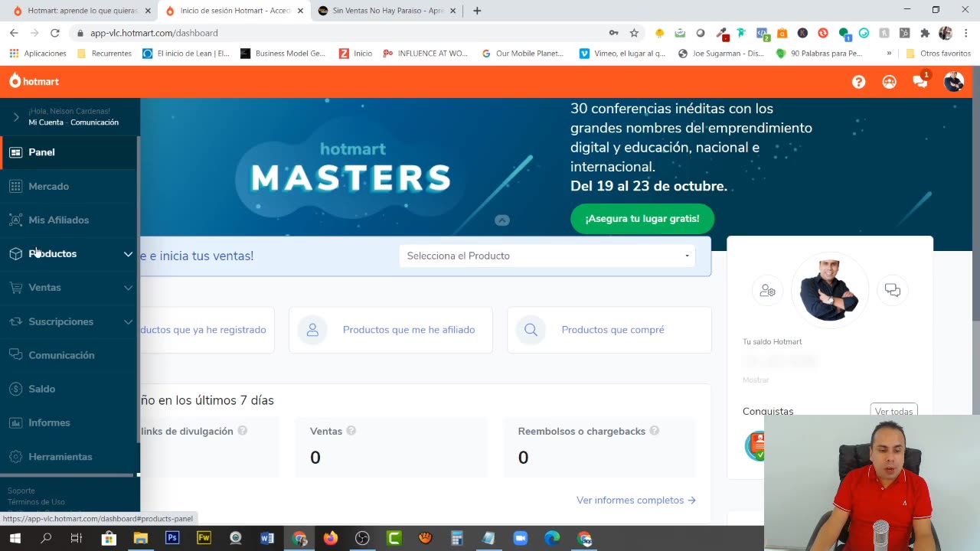
Task: Click Soporte link in sidebar footer
Action: pos(21,491)
